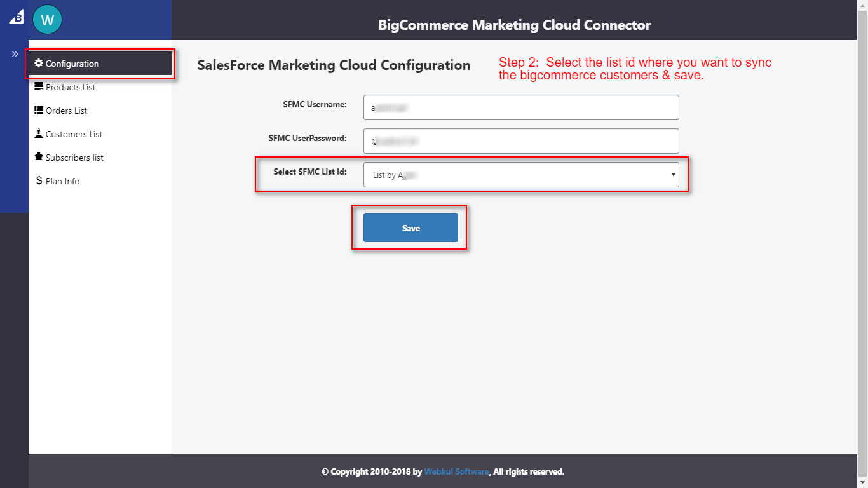Focus the SFMC Username field
Screen dimensions: 868x488
tap(521, 107)
